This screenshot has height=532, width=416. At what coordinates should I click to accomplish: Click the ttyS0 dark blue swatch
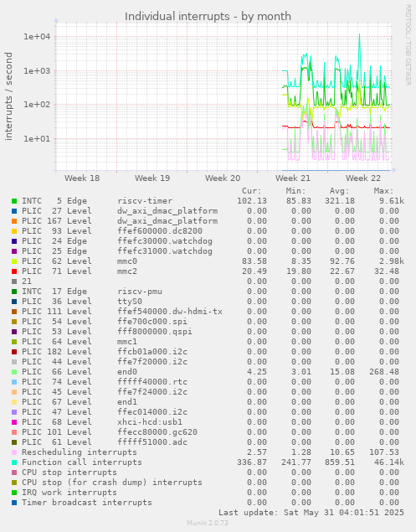tap(14, 302)
